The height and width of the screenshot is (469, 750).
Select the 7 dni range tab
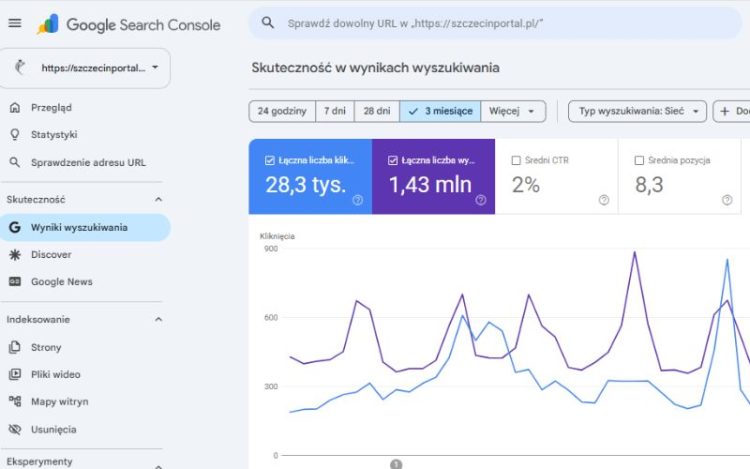(x=335, y=111)
